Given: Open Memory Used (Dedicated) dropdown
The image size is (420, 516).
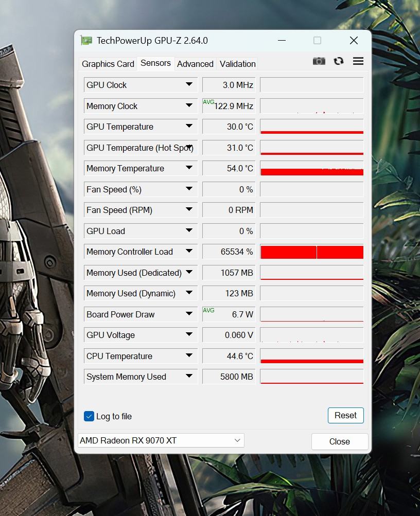Looking at the screenshot, I should (189, 272).
